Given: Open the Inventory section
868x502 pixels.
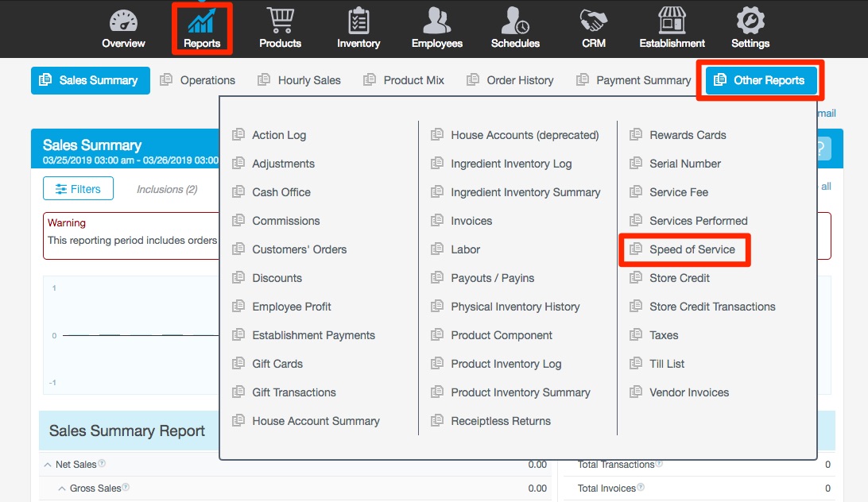Looking at the screenshot, I should [358, 29].
